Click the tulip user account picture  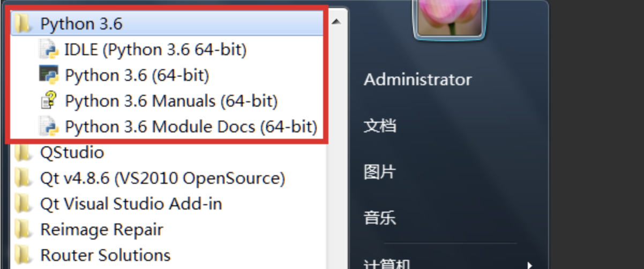[x=451, y=16]
